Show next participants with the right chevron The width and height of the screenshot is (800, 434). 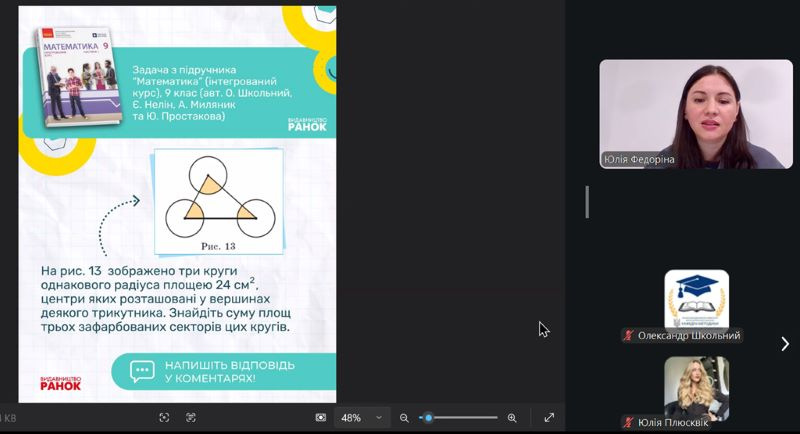tap(785, 344)
